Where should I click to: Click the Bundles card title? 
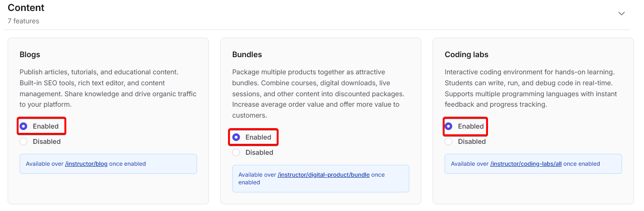tap(247, 54)
